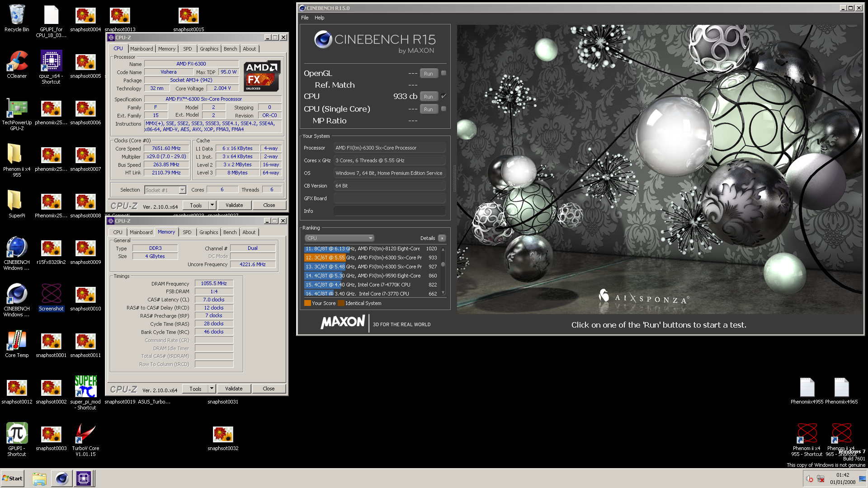This screenshot has width=868, height=488.
Task: Open the SuperPi folder icon
Action: point(17,204)
